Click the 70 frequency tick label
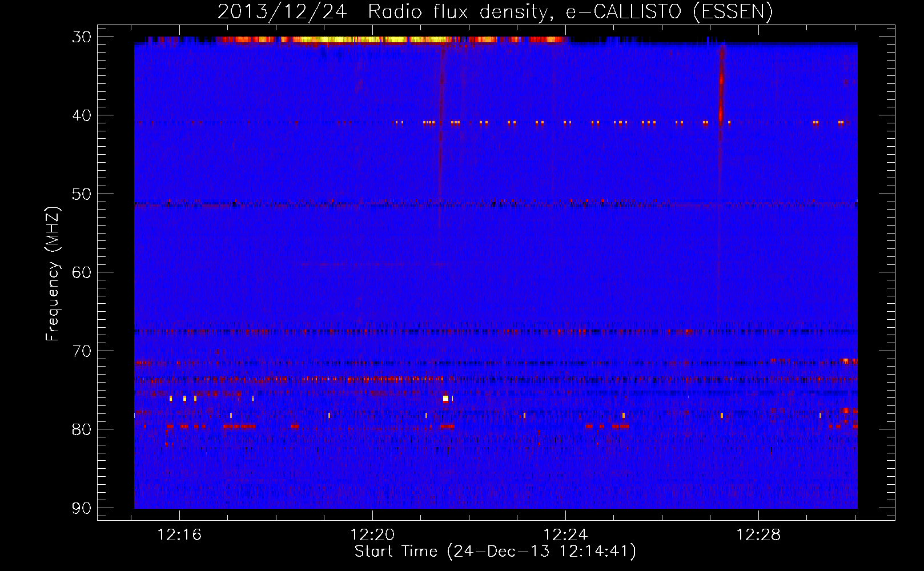 82,351
